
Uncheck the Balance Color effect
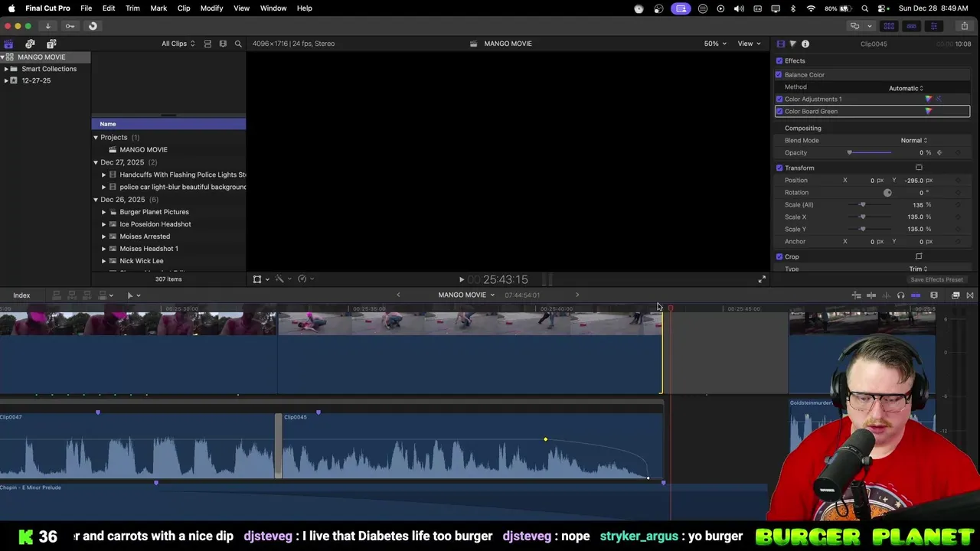(x=779, y=74)
